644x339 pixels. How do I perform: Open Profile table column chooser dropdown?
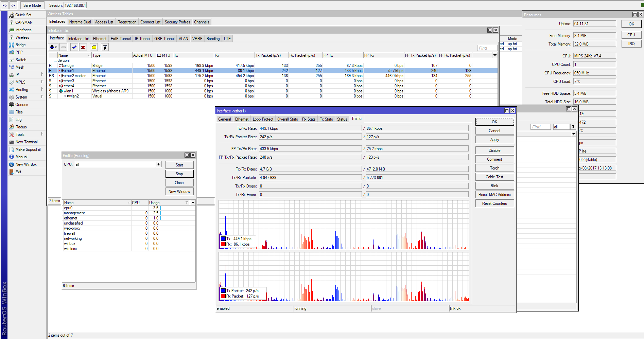(x=193, y=202)
